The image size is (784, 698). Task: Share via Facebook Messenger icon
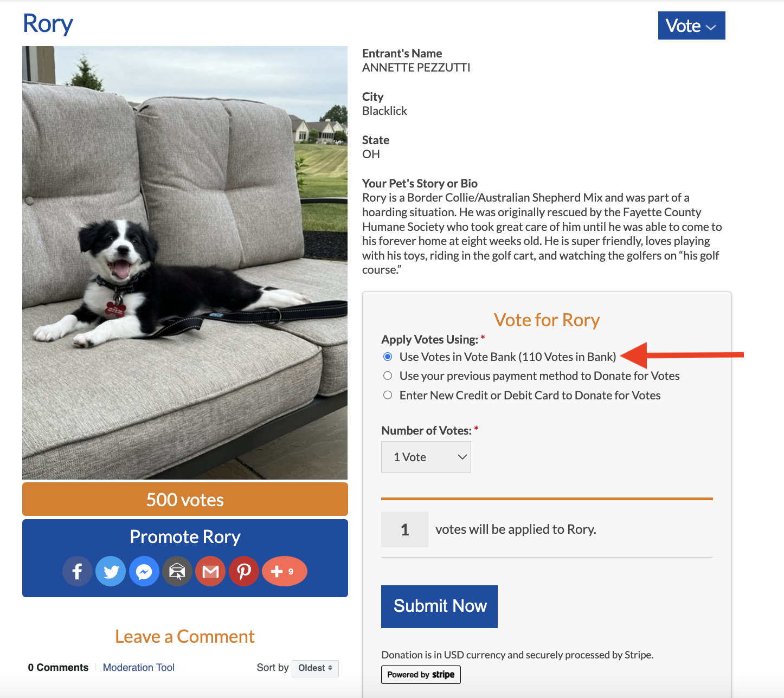144,571
